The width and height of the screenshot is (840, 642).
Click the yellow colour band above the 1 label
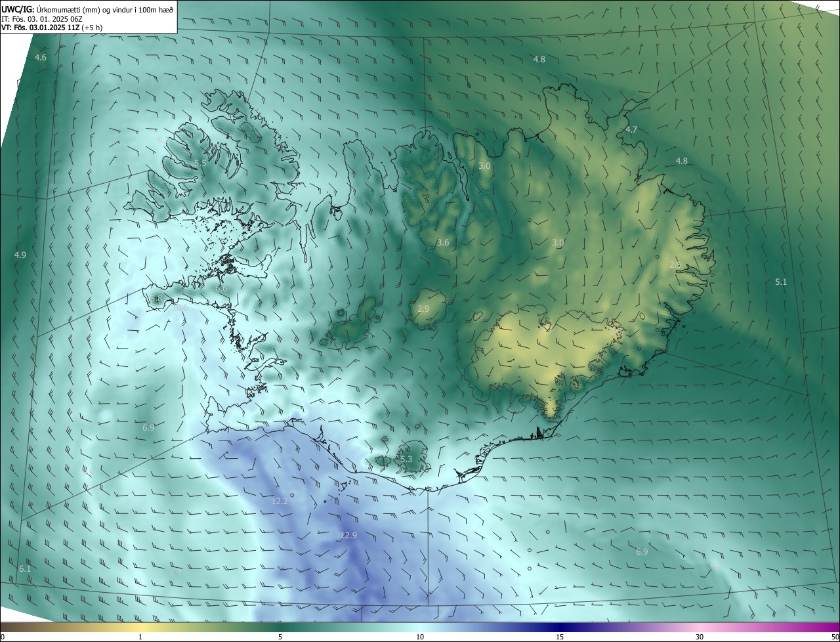pyautogui.click(x=140, y=627)
